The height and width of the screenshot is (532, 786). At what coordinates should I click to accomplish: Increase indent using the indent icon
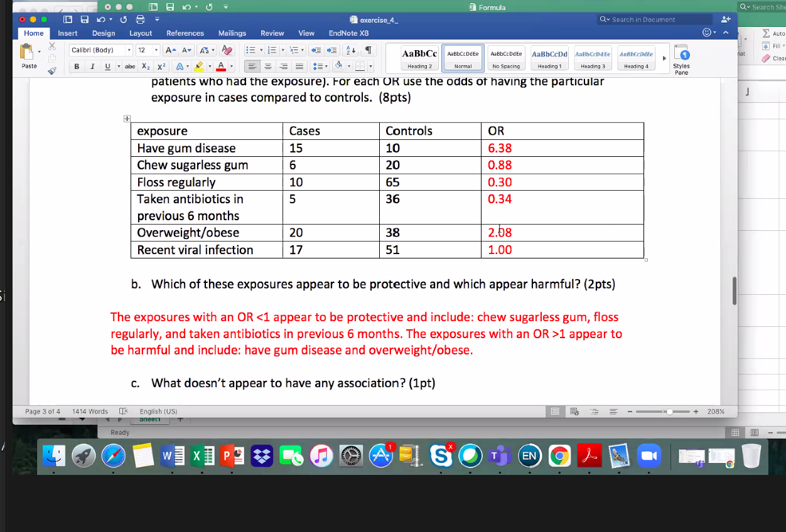click(x=331, y=50)
